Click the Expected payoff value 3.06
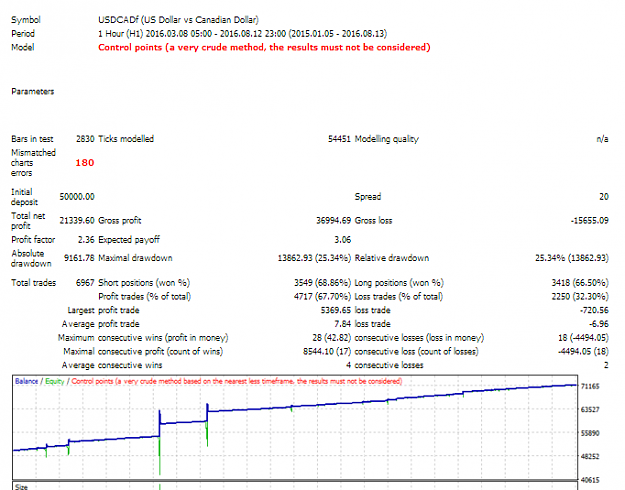Viewport: 625px width, 490px height. pos(342,240)
